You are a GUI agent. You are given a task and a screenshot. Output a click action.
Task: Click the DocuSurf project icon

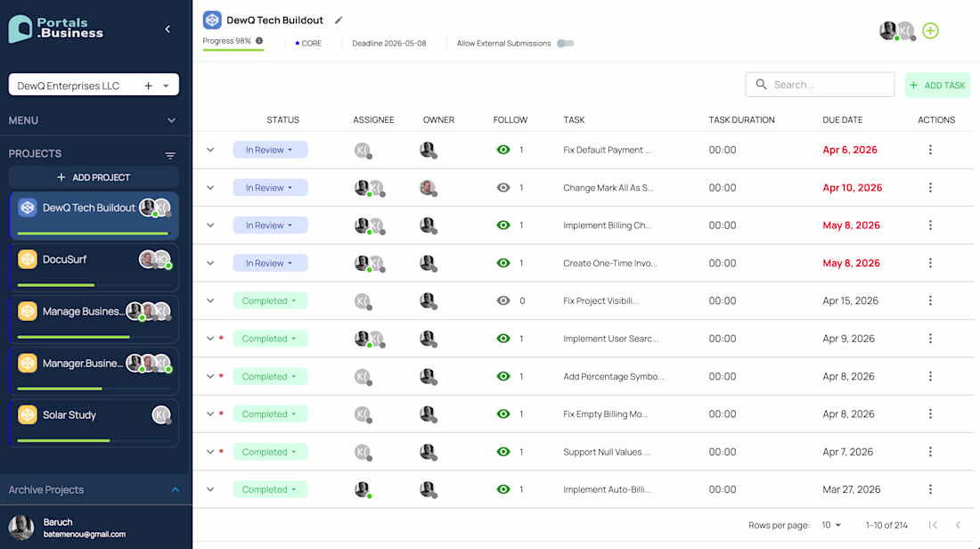pos(28,258)
